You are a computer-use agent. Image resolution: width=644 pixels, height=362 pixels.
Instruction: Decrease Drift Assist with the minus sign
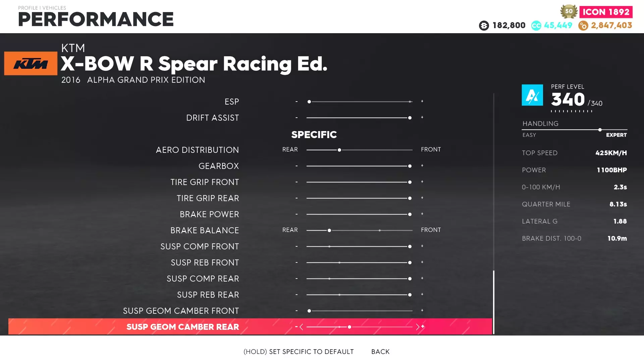pyautogui.click(x=297, y=118)
